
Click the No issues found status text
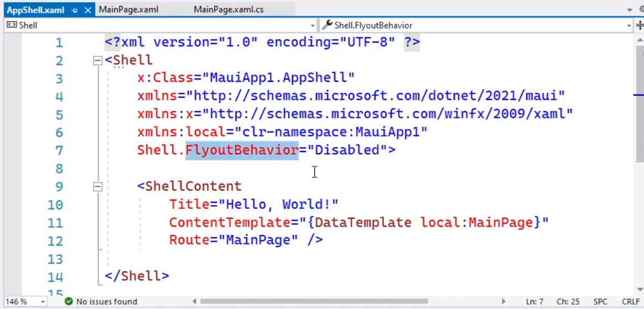[107, 302]
